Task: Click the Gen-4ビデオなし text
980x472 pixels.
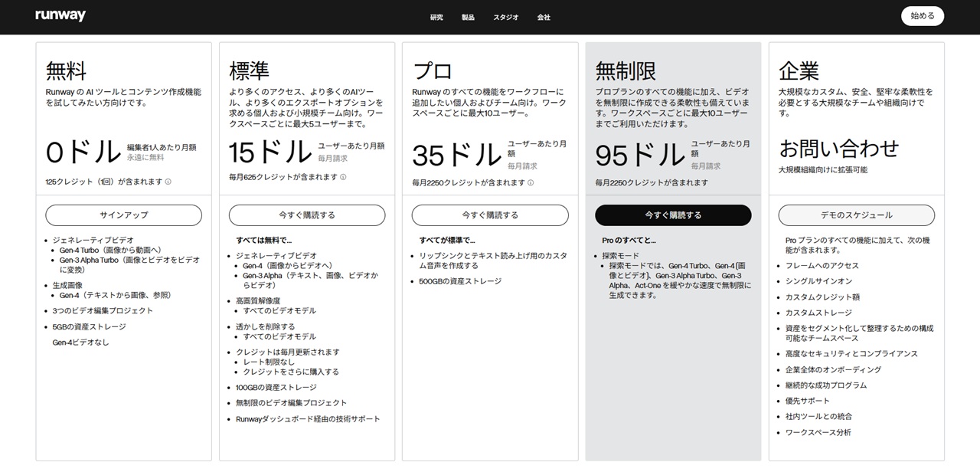Action: (x=80, y=343)
